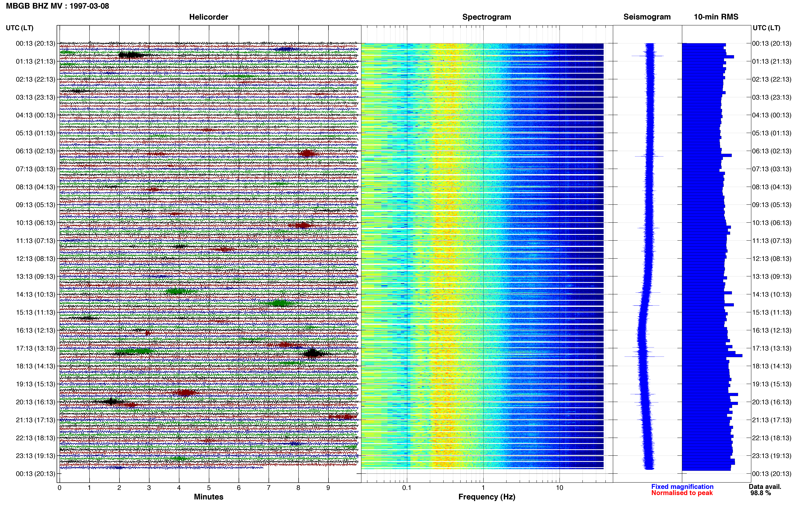Image resolution: width=812 pixels, height=508 pixels.
Task: Click the left time label '04:13 (00:13)'
Action: tap(36, 115)
